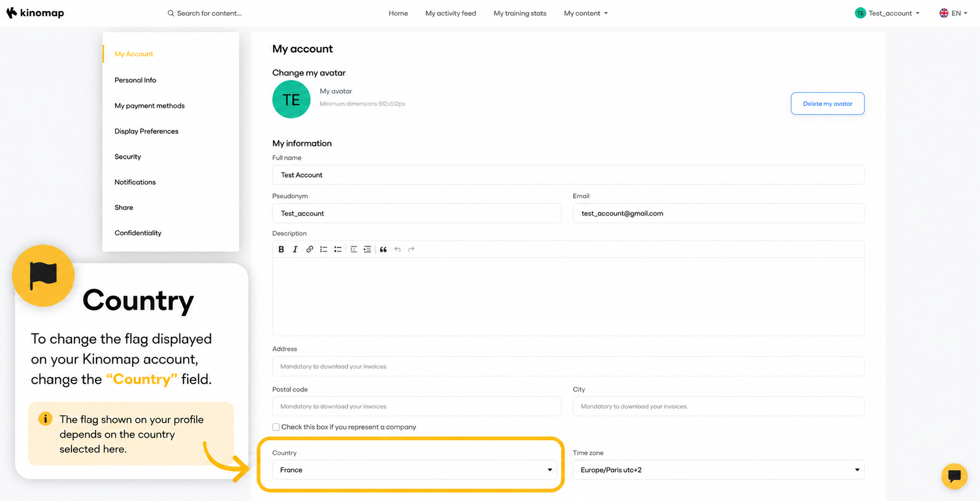
Task: Open the EN language selector
Action: (x=953, y=13)
